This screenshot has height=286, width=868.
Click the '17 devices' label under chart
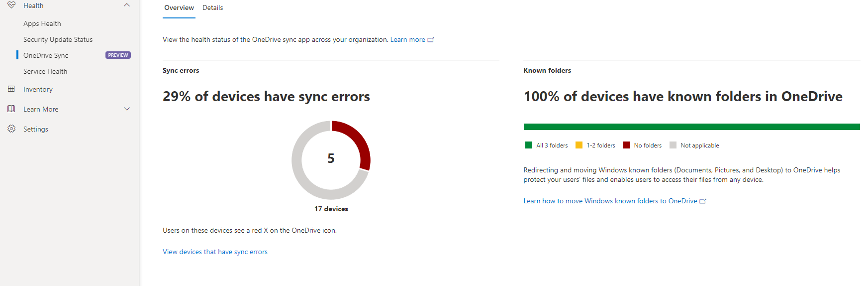point(331,209)
